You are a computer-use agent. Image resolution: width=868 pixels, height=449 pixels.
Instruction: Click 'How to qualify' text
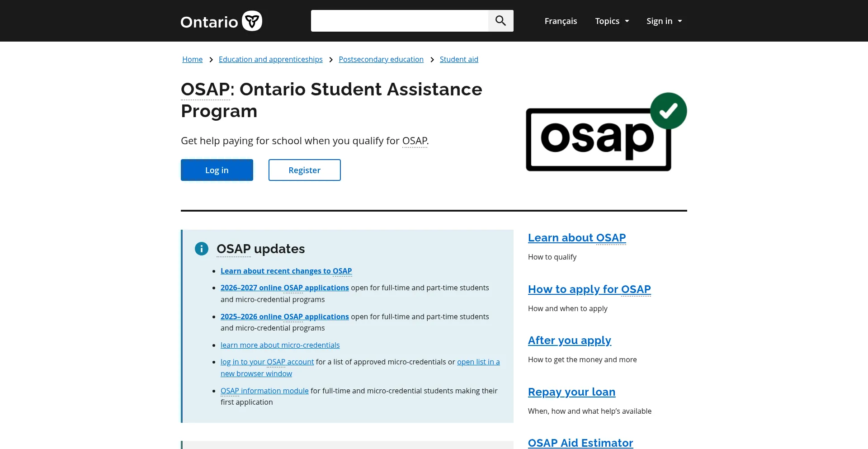[x=552, y=257]
